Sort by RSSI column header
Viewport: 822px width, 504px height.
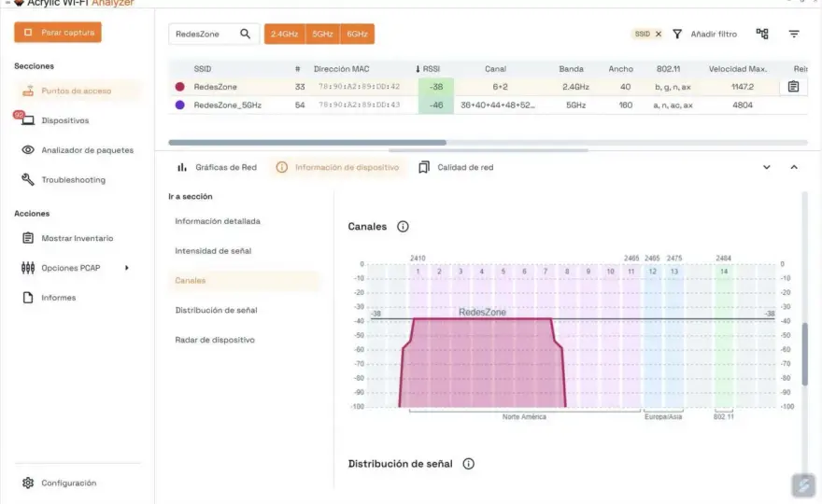[x=431, y=69]
